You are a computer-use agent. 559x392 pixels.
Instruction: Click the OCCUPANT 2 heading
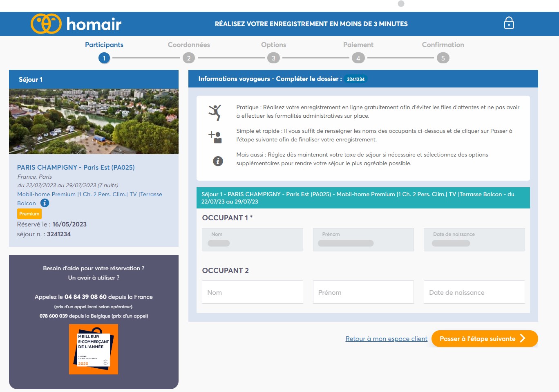(x=226, y=271)
